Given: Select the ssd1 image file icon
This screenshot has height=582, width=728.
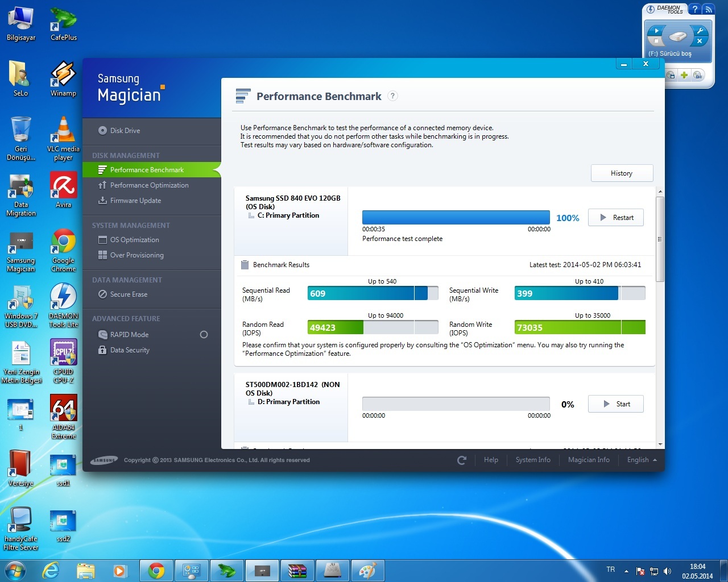Looking at the screenshot, I should [63, 469].
